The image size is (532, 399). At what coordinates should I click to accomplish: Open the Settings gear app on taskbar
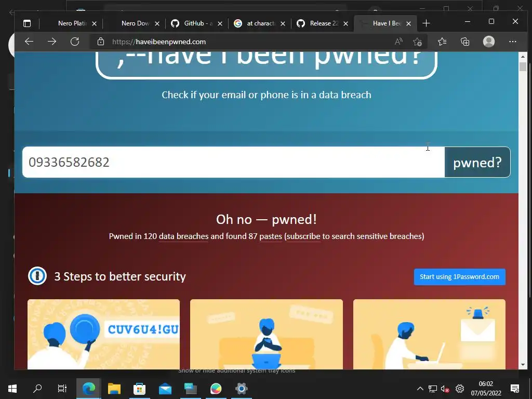[241, 389]
